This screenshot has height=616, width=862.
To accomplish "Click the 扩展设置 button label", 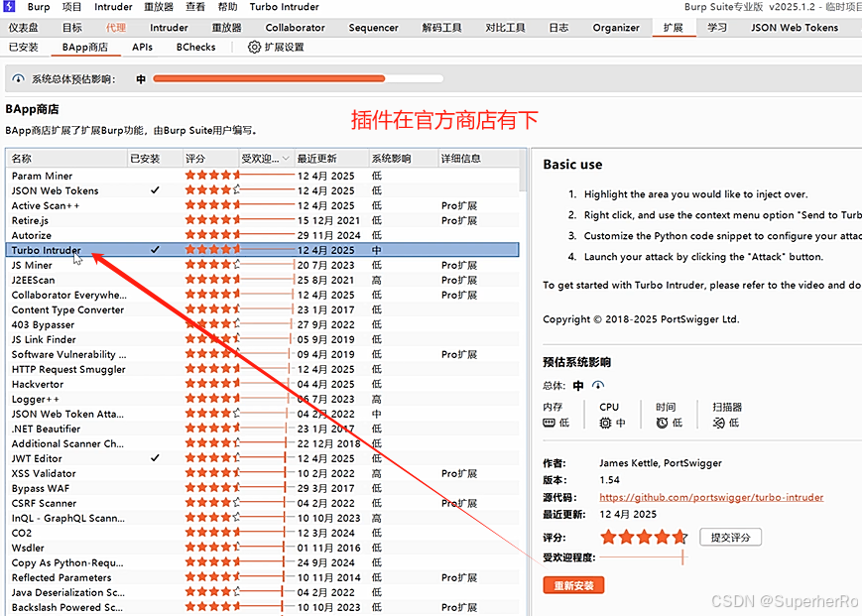I will click(x=285, y=48).
